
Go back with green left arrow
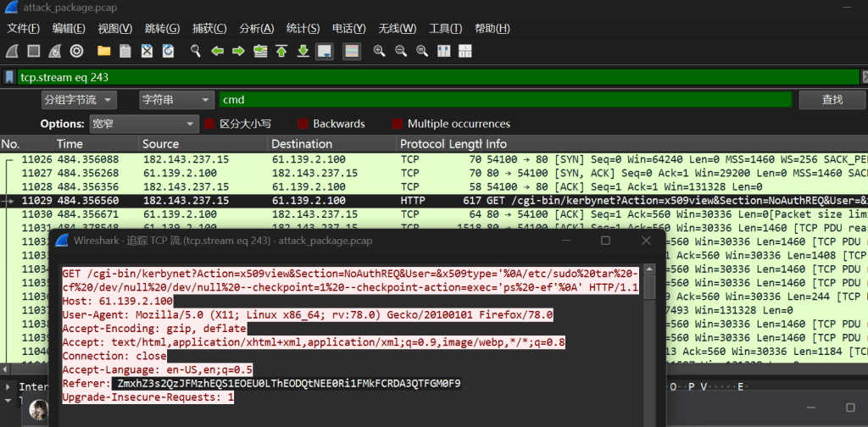(217, 52)
